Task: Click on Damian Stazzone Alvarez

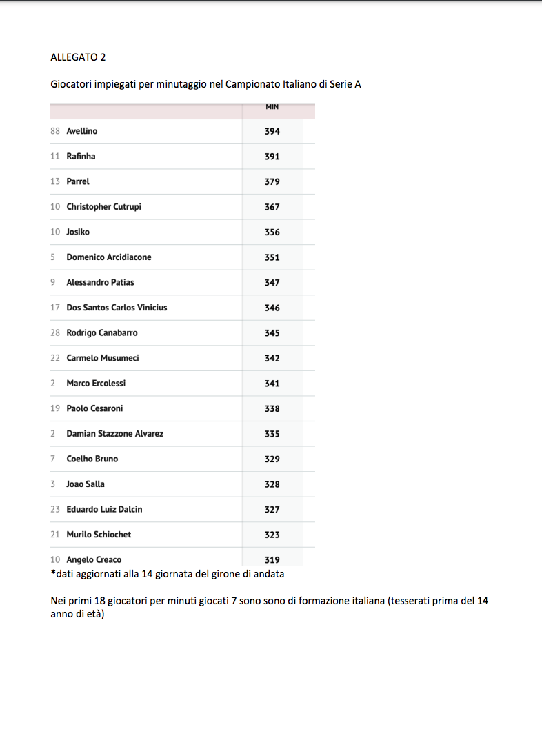Action: pos(114,434)
